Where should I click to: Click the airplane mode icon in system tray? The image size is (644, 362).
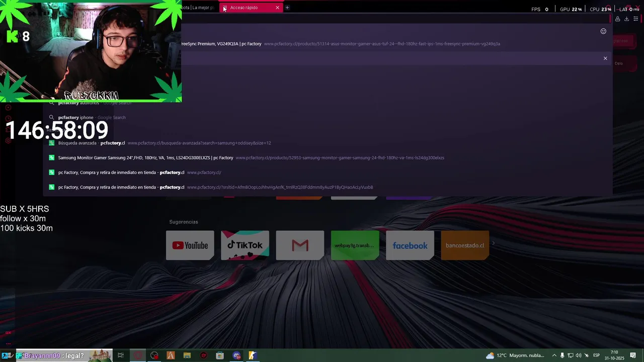click(586, 355)
